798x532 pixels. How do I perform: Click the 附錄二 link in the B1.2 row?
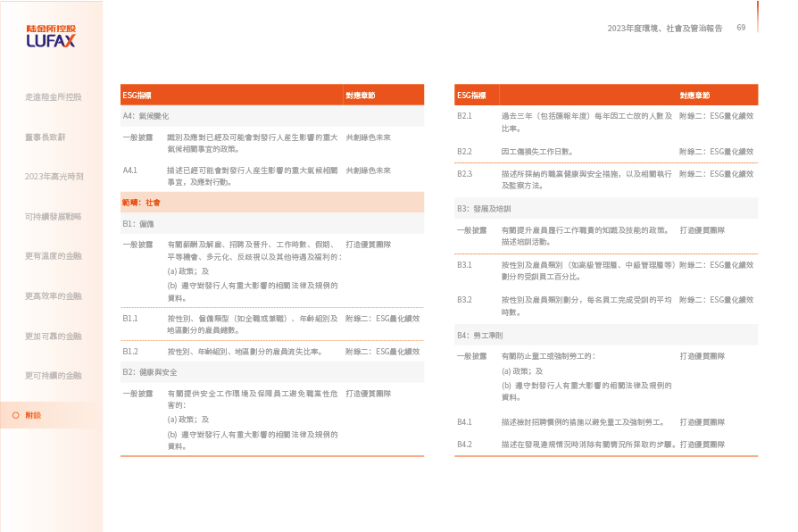pyautogui.click(x=382, y=352)
